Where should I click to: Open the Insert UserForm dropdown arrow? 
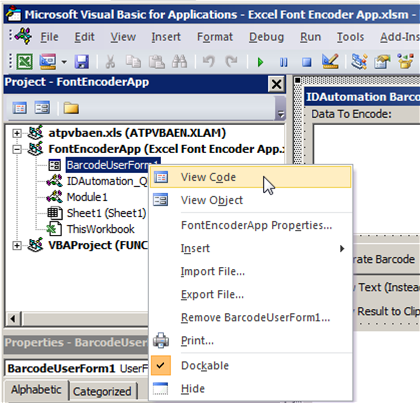click(64, 62)
